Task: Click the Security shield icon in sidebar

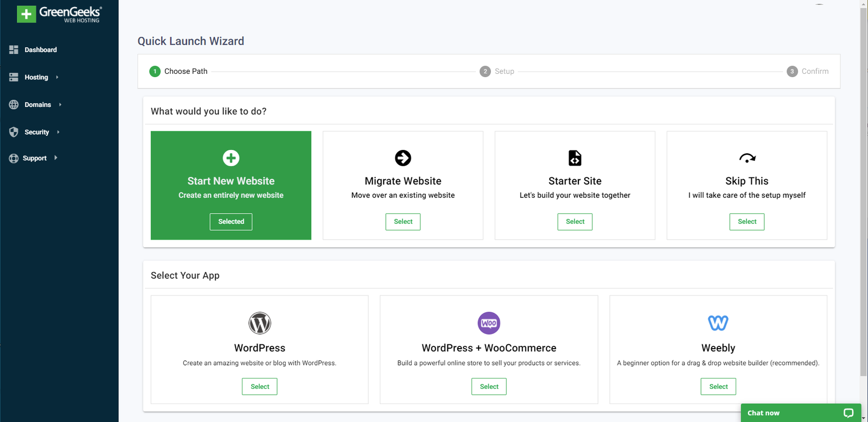Action: point(14,132)
